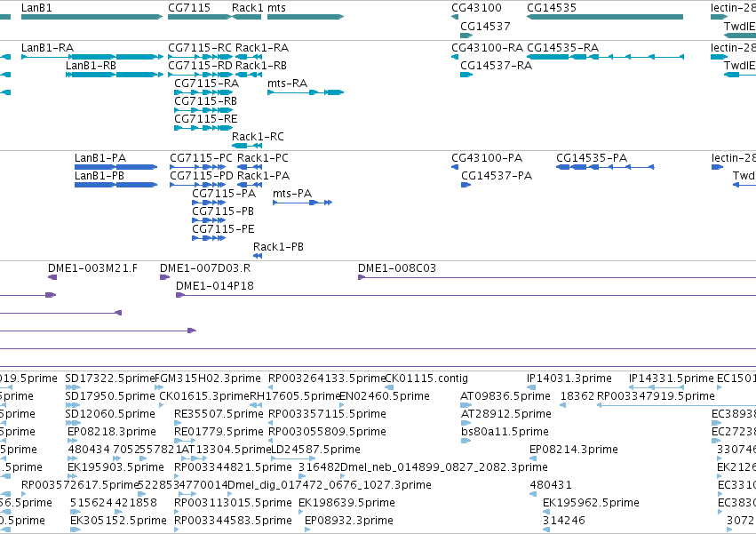
Task: Click the mts-RA transcript glyph
Action: pyautogui.click(x=306, y=92)
